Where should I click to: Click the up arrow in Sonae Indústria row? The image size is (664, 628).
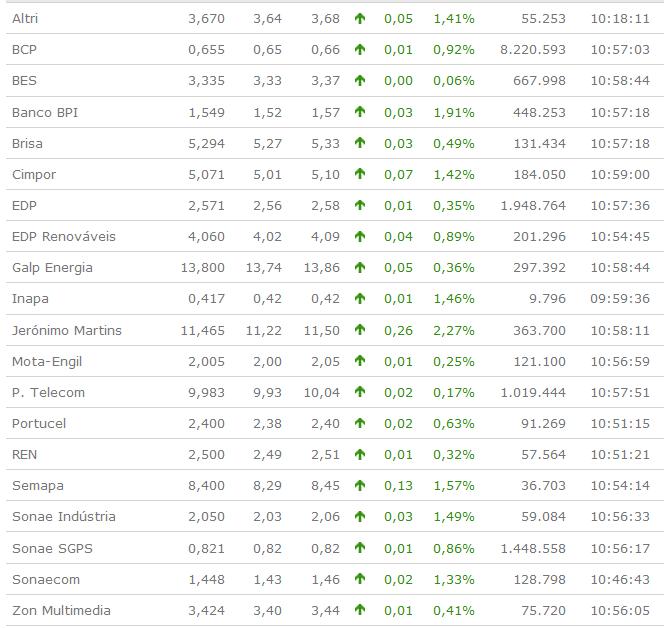pos(360,517)
